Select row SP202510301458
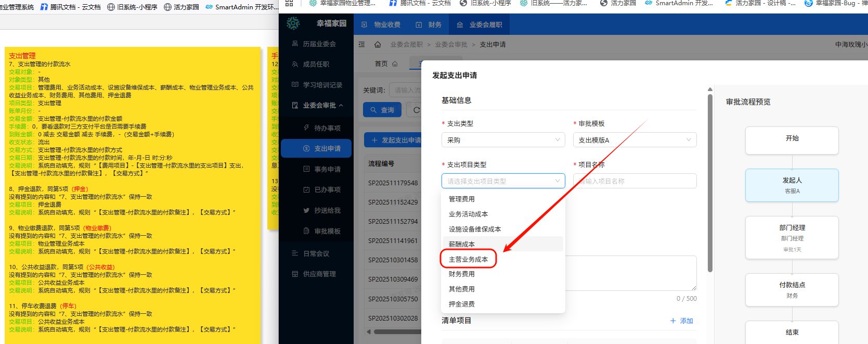 (x=393, y=260)
